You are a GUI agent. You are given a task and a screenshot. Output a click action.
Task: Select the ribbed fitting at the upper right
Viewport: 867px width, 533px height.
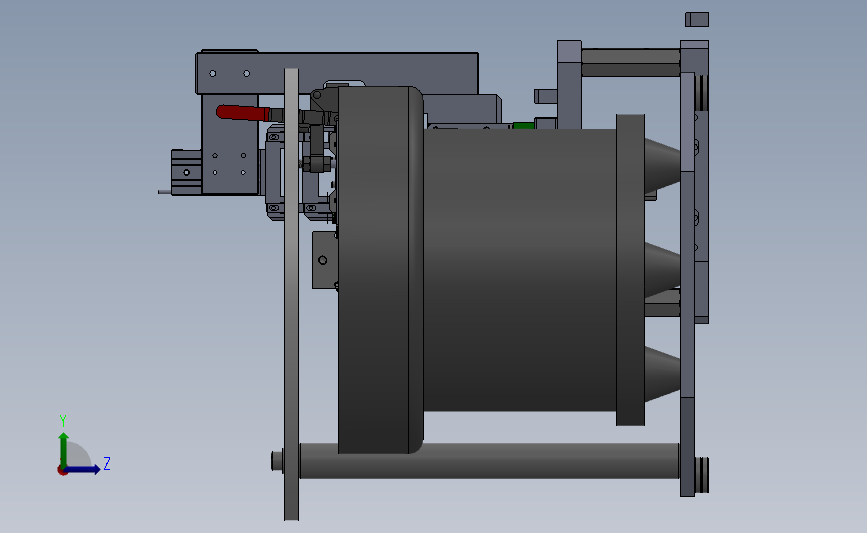702,92
